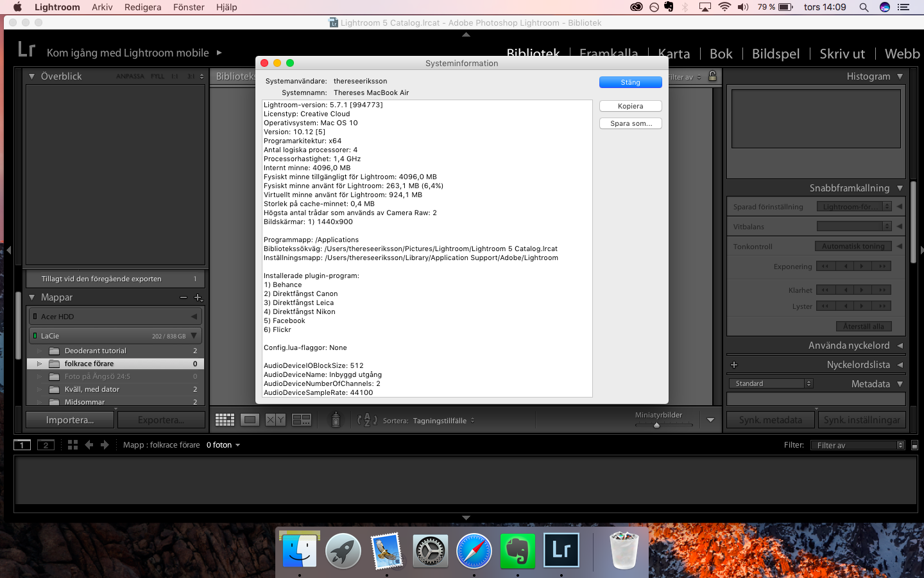Adjust the Miniatyrbilder thumbnail size slider
This screenshot has height=578, width=924.
click(x=656, y=425)
